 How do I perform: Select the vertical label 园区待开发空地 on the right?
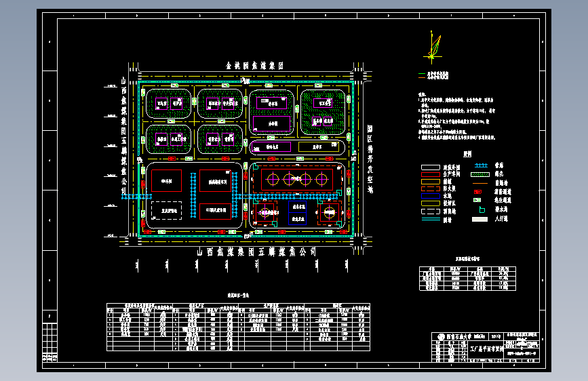coord(370,159)
